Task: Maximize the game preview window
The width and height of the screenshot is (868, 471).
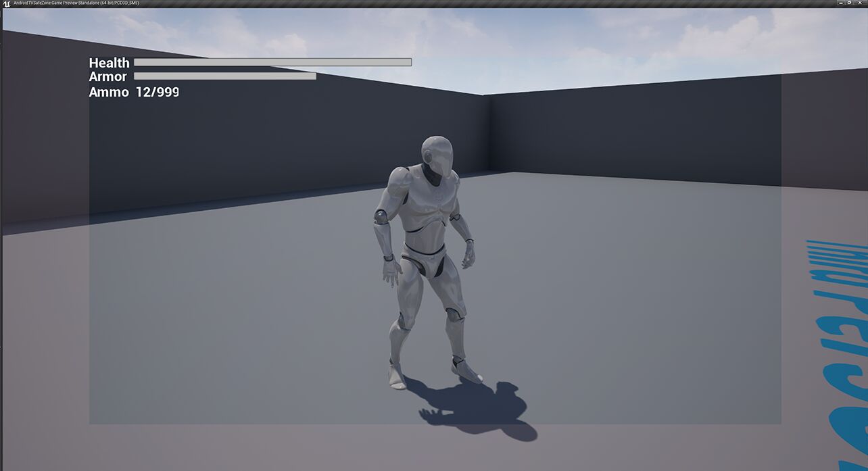Action: click(x=849, y=3)
